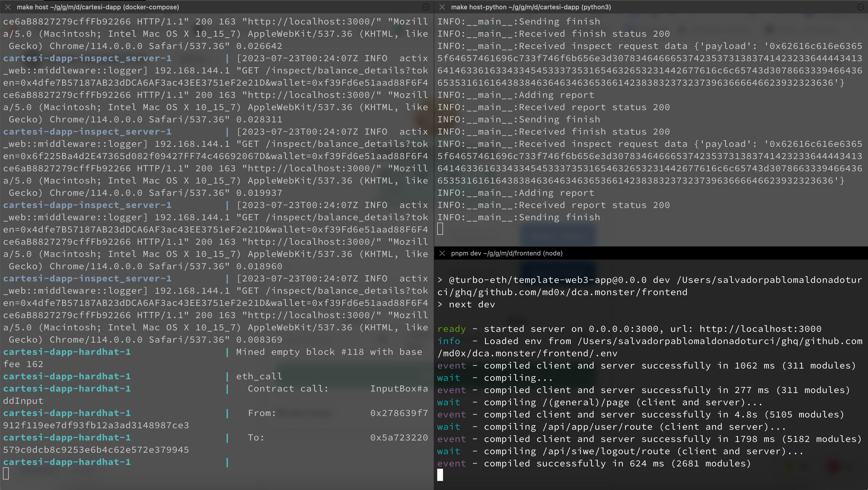868x490 pixels.
Task: Click the 'InputBox#a' value
Action: click(x=399, y=389)
